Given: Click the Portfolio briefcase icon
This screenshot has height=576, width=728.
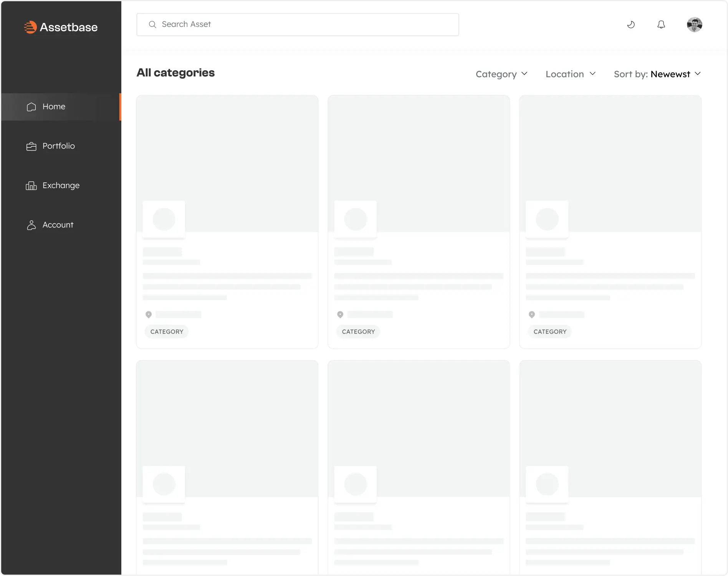Looking at the screenshot, I should pos(31,146).
